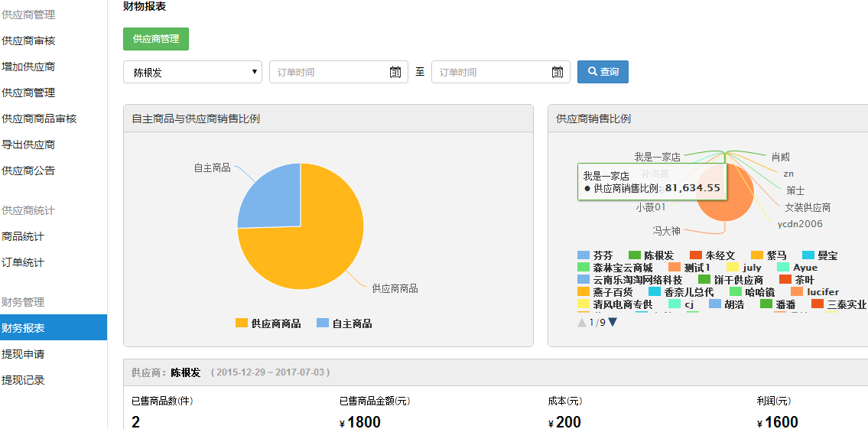Click the blue 自主商品 pie slice
Viewport: 868px width, 429px height.
(268, 199)
